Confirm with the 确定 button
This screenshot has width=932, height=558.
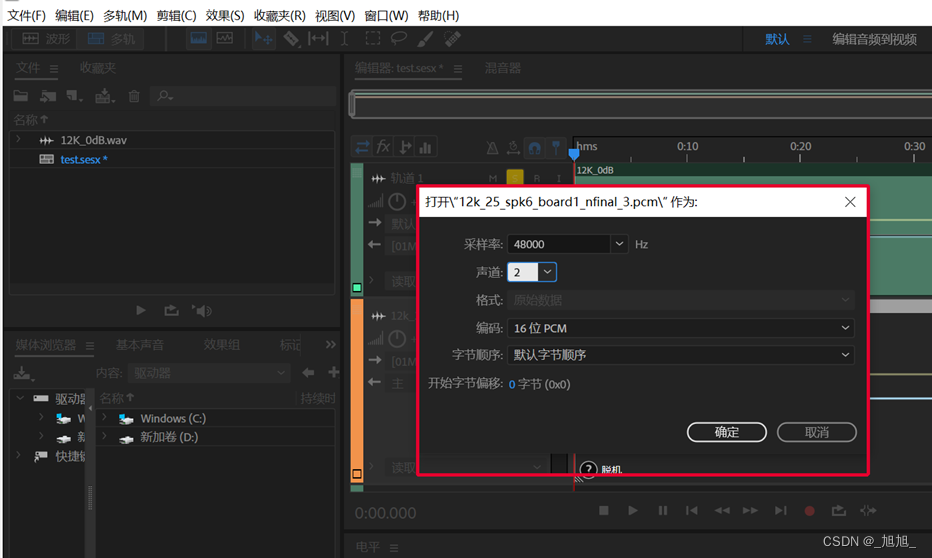[726, 432]
